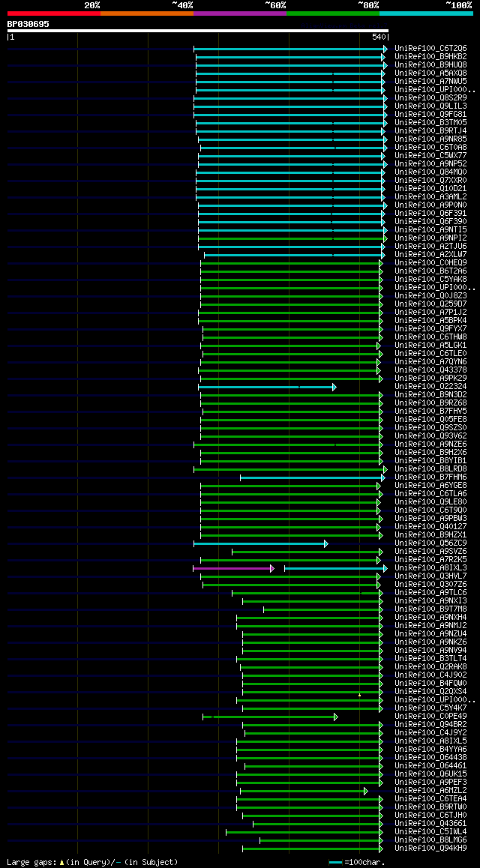Image resolution: width=480 pixels, height=868 pixels.
Task: Choose the UniRef100_A2TJU6 entry
Action: pyautogui.click(x=430, y=247)
